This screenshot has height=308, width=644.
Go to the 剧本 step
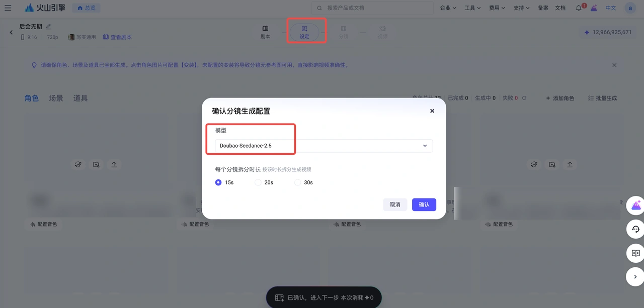(265, 32)
